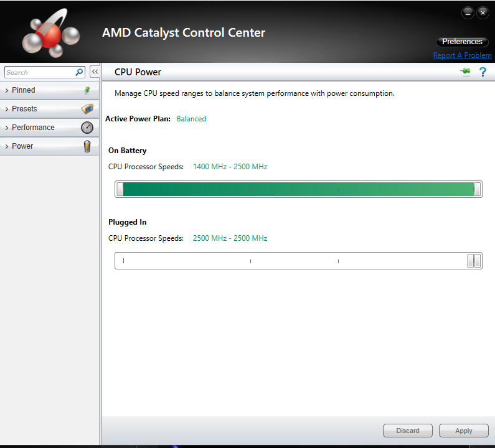Pin this page using green pushpin icon

465,72
